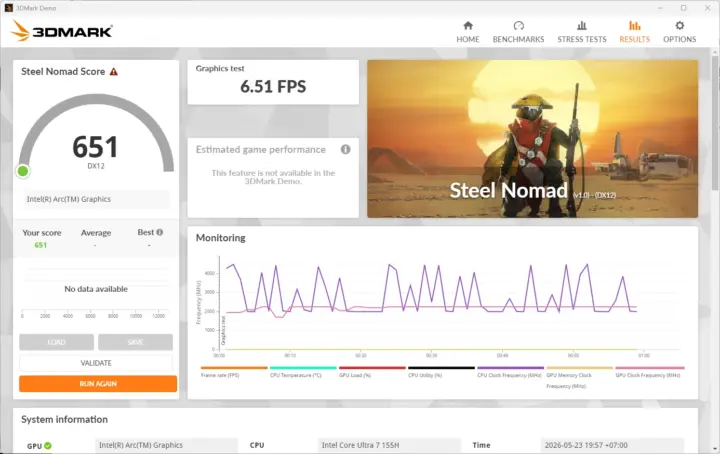
Task: Click the green GPU status checkmark
Action: (x=48, y=445)
